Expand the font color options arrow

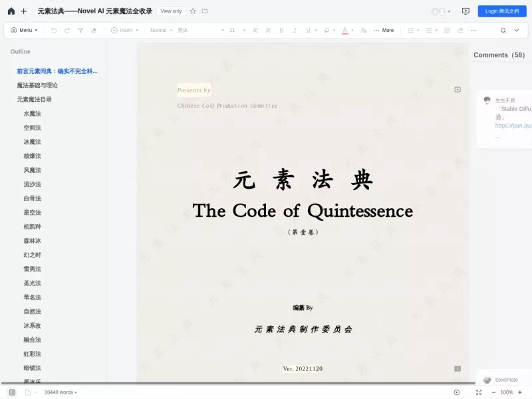tap(352, 30)
